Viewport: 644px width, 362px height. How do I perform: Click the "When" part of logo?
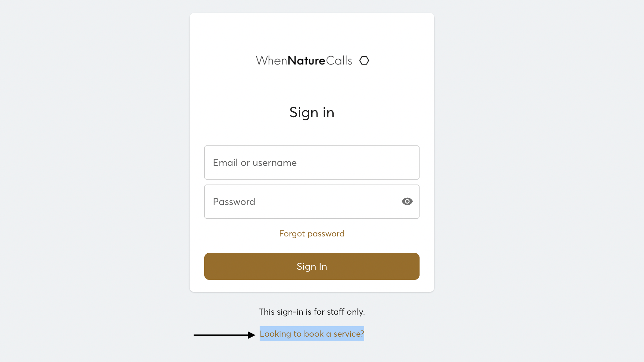click(x=271, y=60)
